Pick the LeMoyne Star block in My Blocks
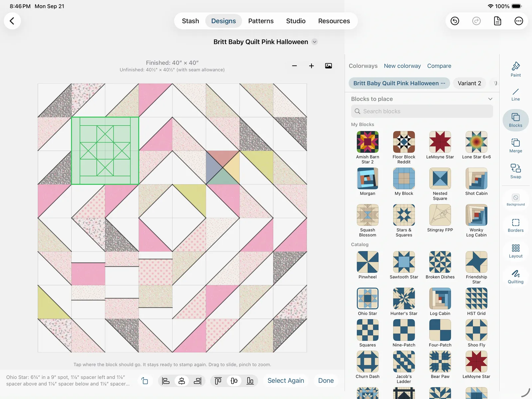Image resolution: width=532 pixels, height=399 pixels. (x=440, y=145)
